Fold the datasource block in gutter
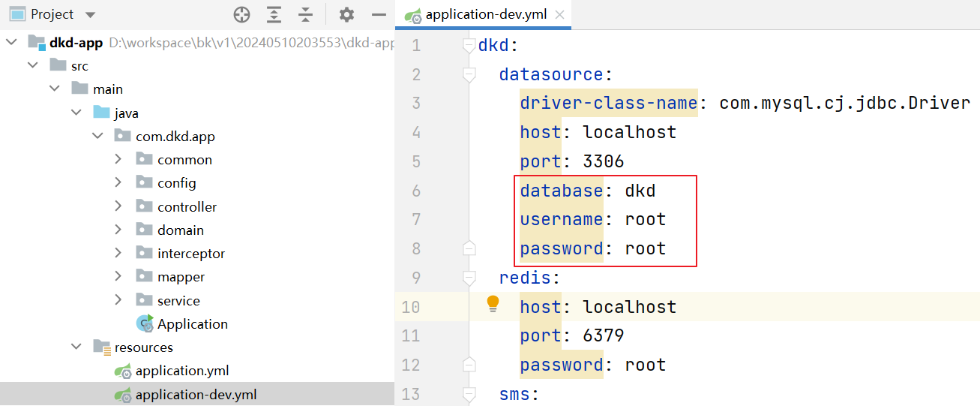The image size is (980, 406). [x=469, y=74]
